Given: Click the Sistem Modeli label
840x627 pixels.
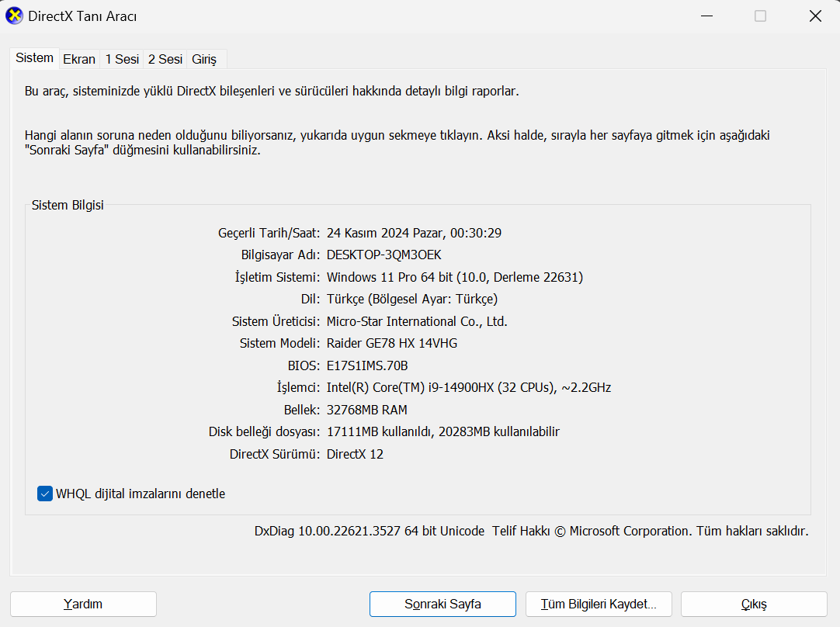Looking at the screenshot, I should [279, 343].
